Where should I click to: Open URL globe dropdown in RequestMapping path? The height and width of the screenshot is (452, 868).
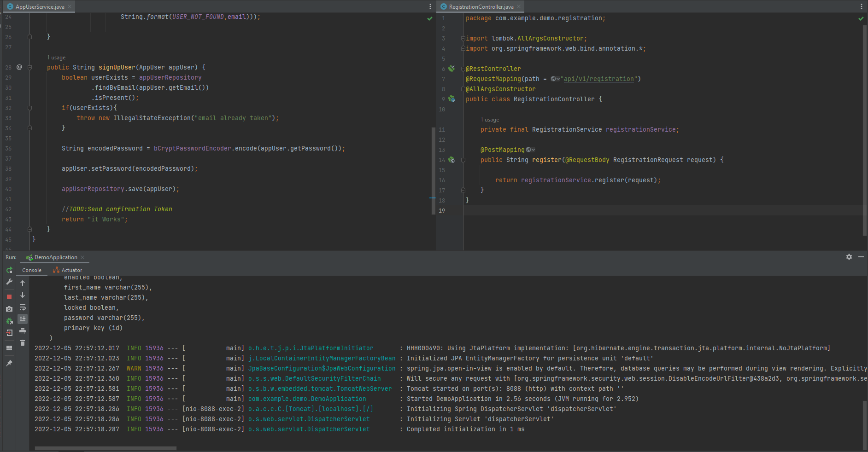pos(556,79)
